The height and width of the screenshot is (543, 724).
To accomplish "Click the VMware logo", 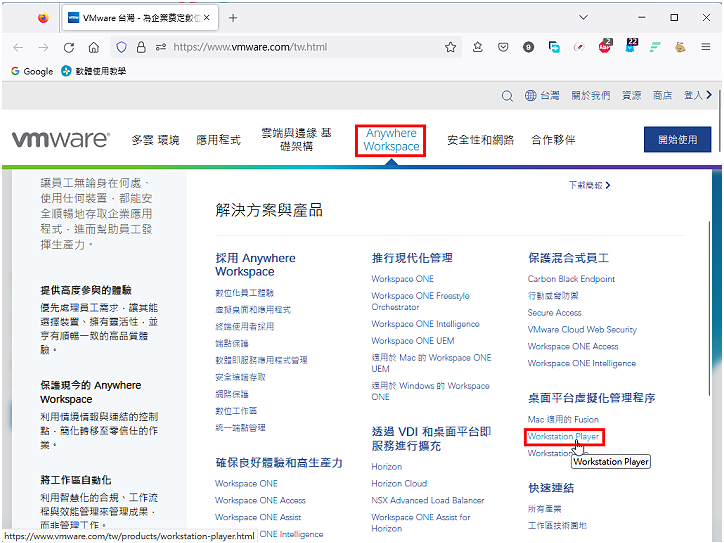I will tap(60, 139).
